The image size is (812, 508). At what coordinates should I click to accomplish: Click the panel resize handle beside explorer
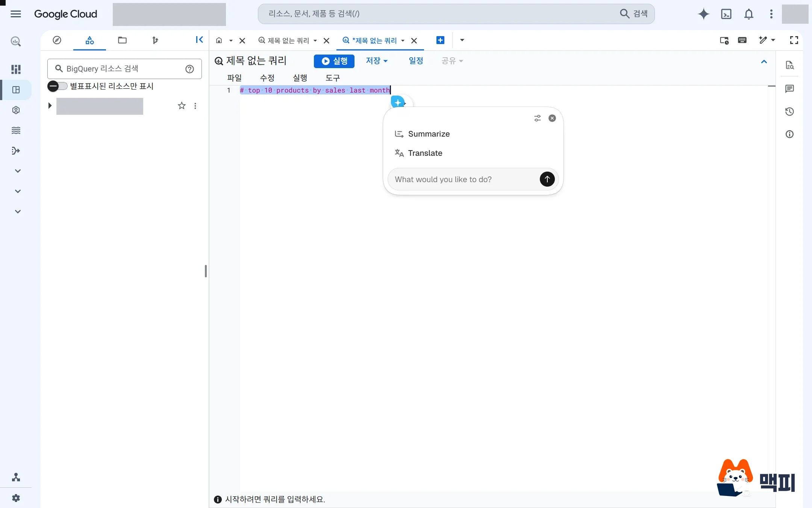point(206,271)
